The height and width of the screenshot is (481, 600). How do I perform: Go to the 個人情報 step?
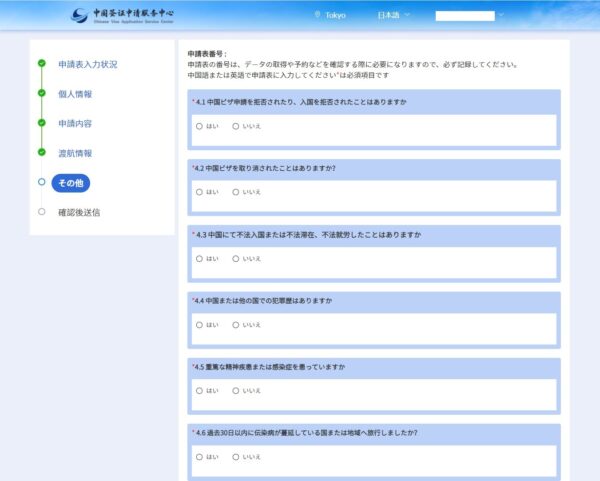click(75, 94)
